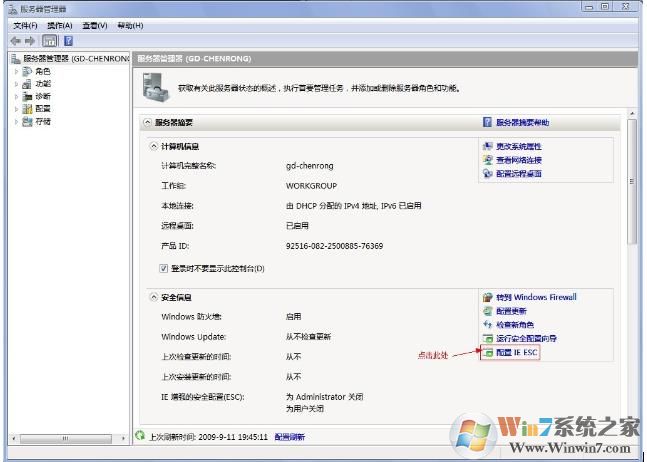Click the computer name value gd-chenrong
Screen dimensions: 647x462
(x=309, y=166)
